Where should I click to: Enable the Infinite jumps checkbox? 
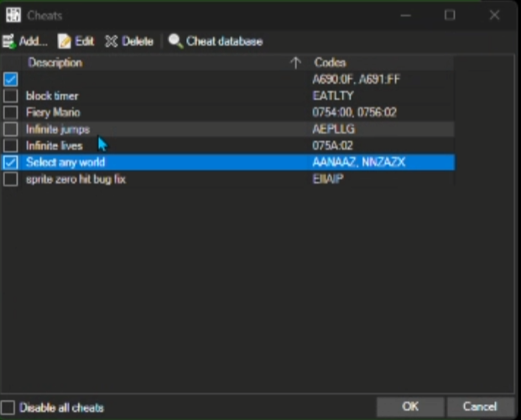pos(10,129)
